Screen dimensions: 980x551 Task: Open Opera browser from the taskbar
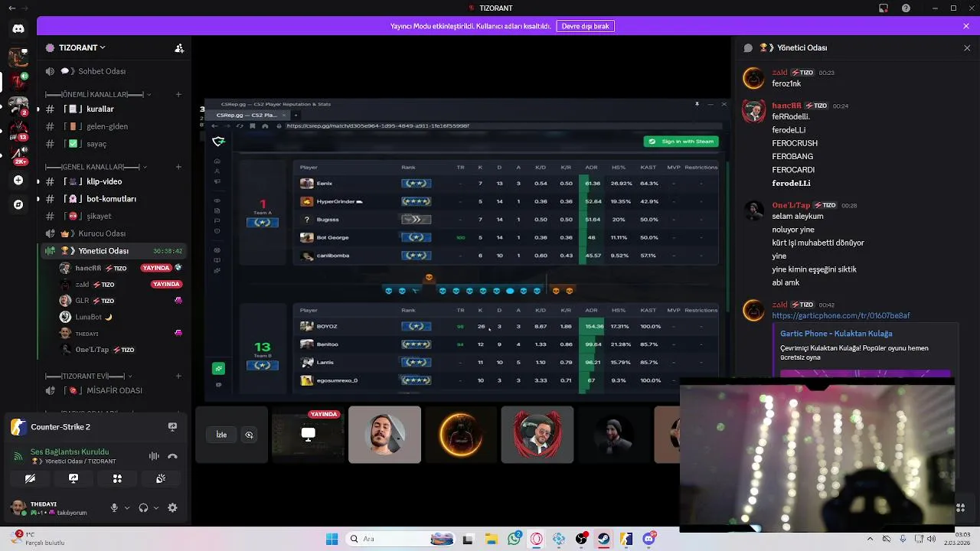(536, 539)
